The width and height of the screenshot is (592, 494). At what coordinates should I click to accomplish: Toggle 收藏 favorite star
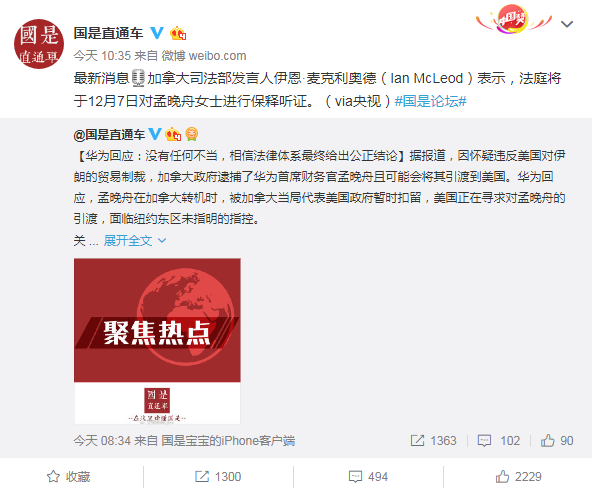68,477
